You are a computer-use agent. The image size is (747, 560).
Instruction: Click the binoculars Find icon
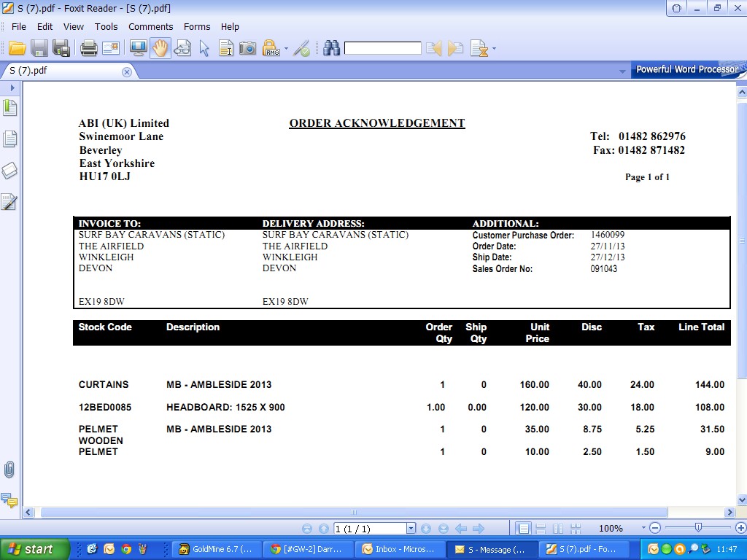332,49
